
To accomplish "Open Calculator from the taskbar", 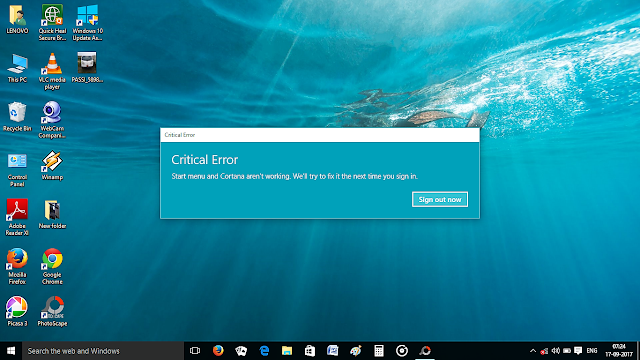I will tap(379, 351).
